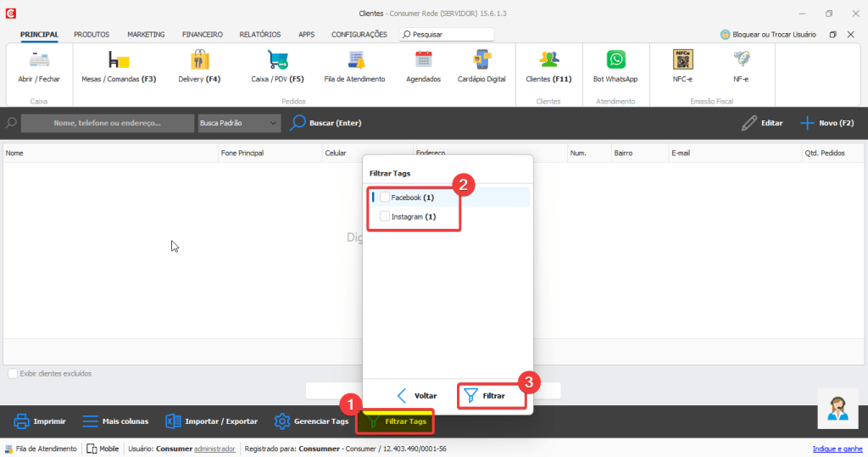Open Fila de Atendimento icon

[354, 60]
